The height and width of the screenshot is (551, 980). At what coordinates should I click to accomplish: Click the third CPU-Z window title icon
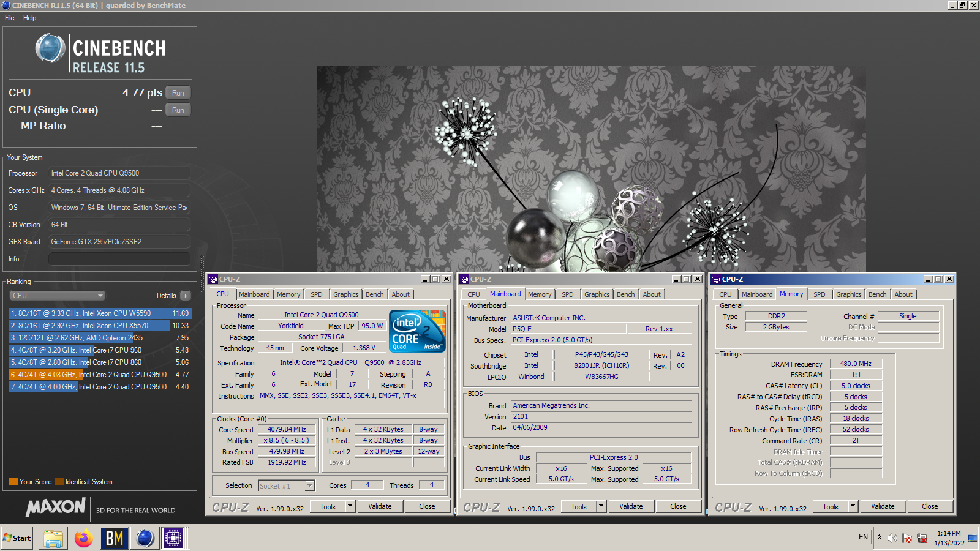click(715, 279)
